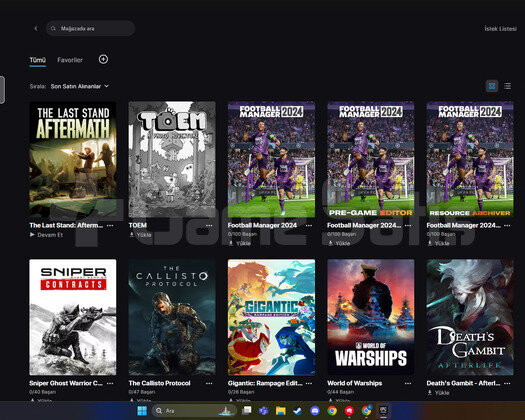This screenshot has width=525, height=420.
Task: Click 'Yükle' under FM 2024 Pre-Game Editor
Action: [343, 243]
